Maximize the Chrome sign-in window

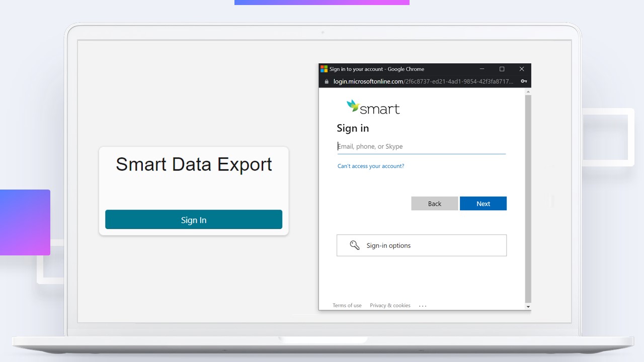502,69
